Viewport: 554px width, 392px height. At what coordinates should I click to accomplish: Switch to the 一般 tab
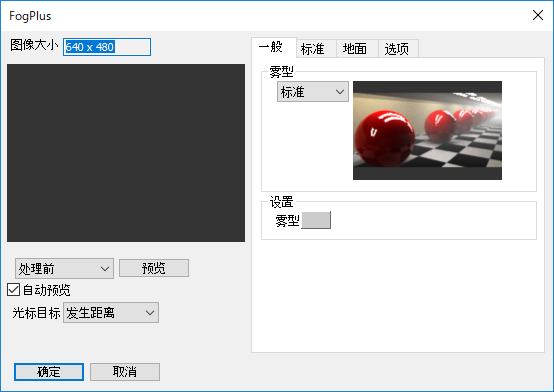click(x=274, y=47)
